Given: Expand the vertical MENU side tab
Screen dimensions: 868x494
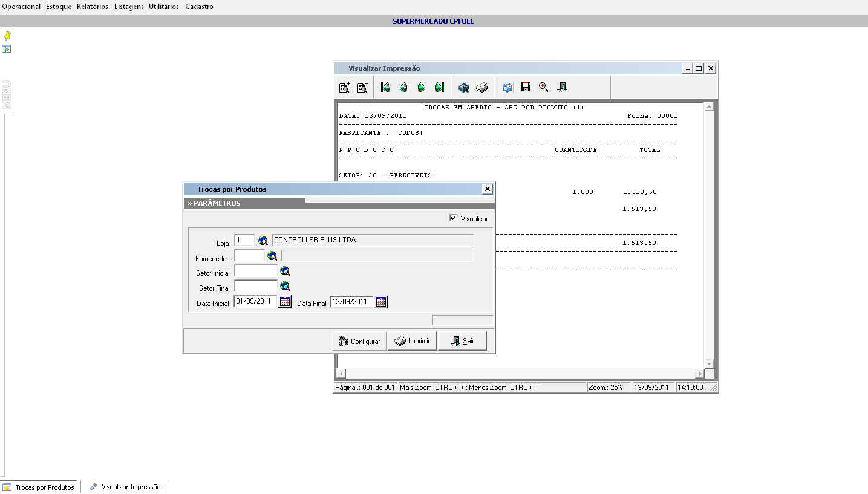Looking at the screenshot, I should click(x=7, y=95).
